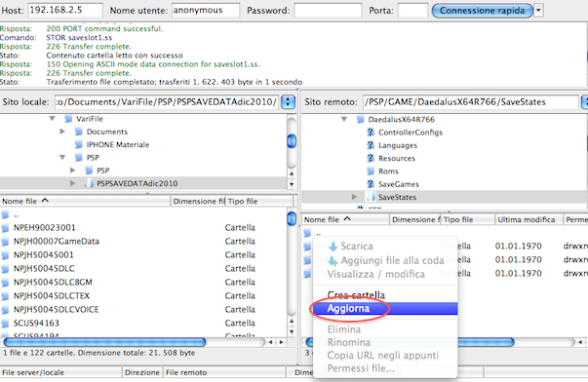The image size is (588, 382).
Task: Choose Aggiorna in the context menu
Action: point(385,309)
